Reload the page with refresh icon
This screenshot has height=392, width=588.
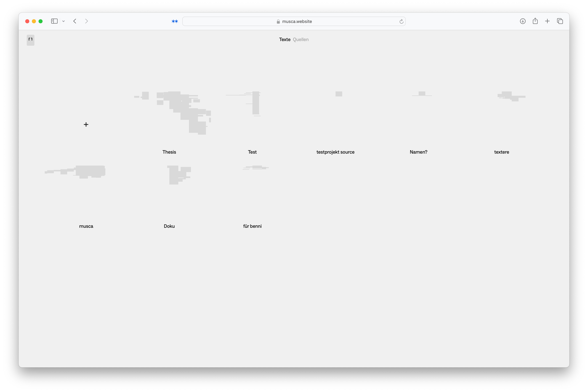(x=401, y=21)
